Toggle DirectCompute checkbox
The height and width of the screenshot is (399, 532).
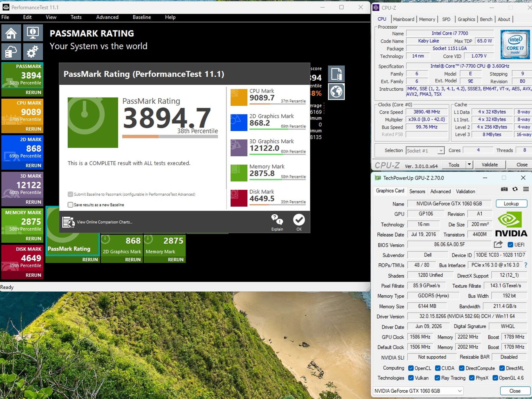pyautogui.click(x=462, y=368)
